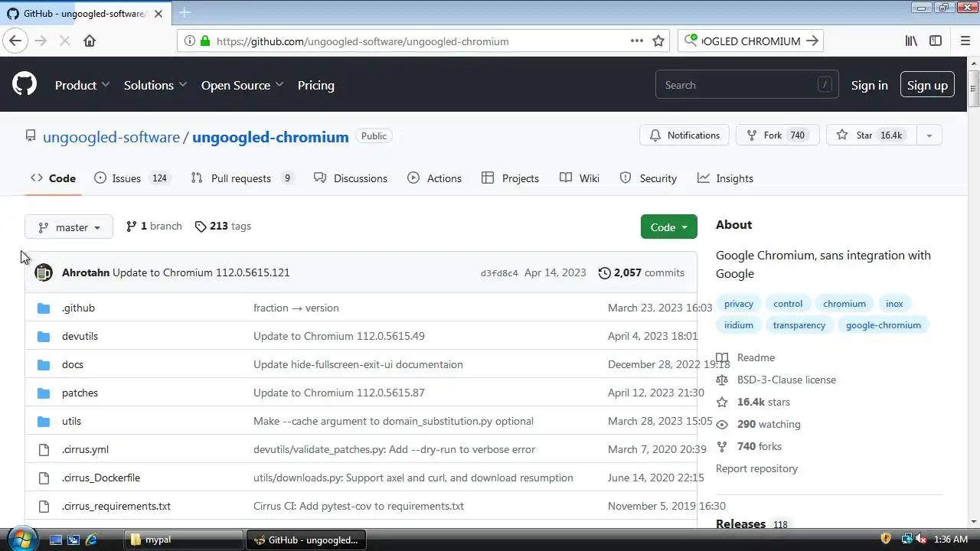Open the commit history clock icon
The height and width of the screenshot is (551, 980).
click(x=605, y=272)
